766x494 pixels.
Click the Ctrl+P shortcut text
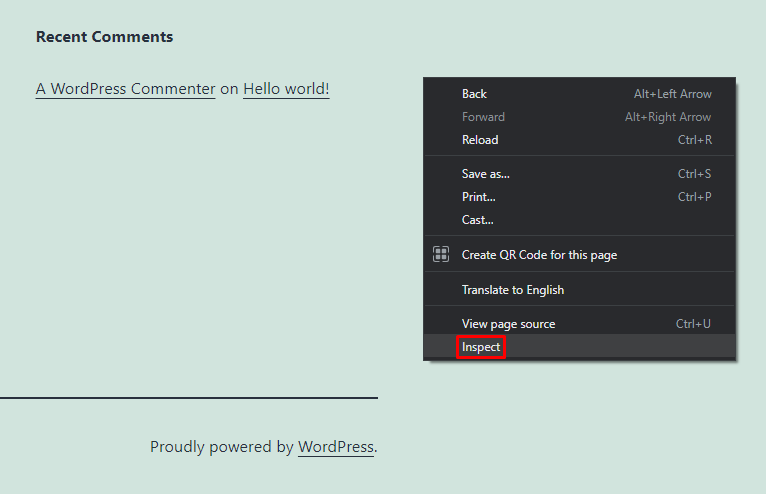[694, 197]
